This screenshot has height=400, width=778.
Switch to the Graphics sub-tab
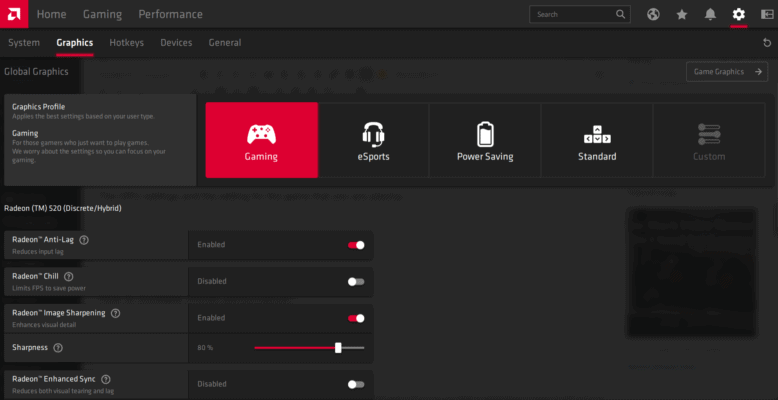coord(75,43)
